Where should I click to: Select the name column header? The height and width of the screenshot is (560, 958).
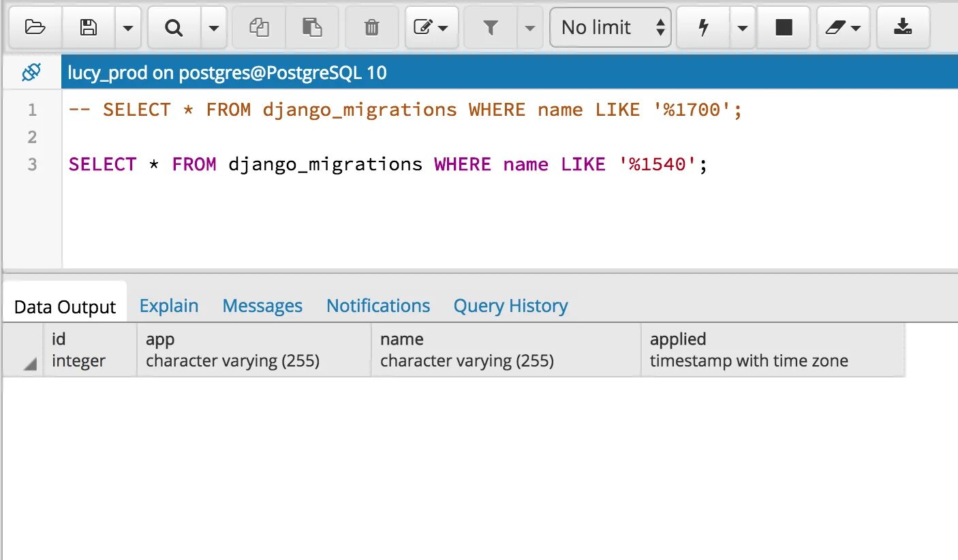point(506,350)
